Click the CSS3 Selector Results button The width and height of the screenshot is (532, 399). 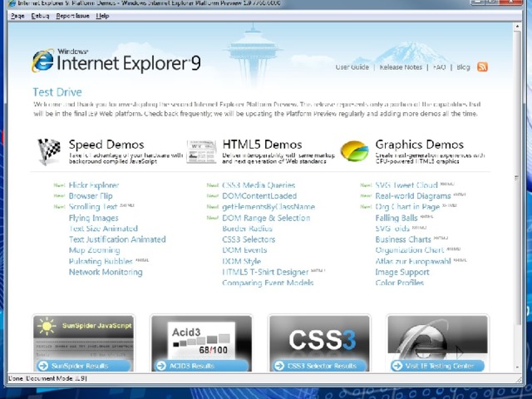[x=319, y=366]
